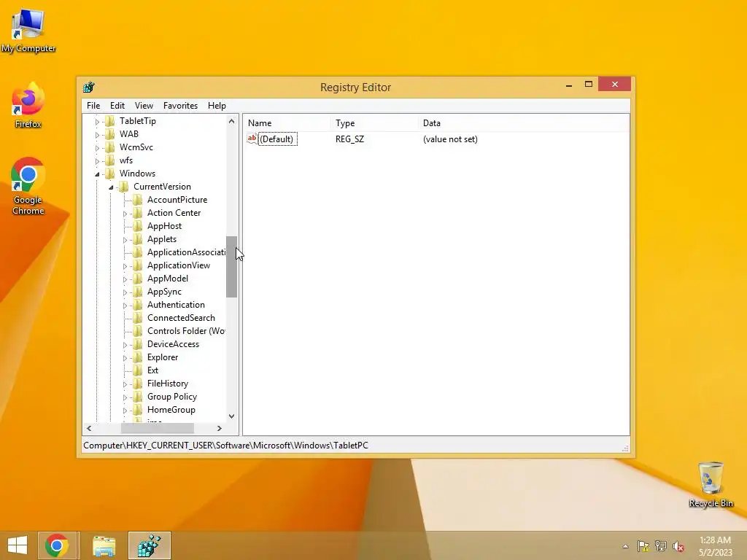This screenshot has height=560, width=747.
Task: Click tree horizontal scrollbar left arrow
Action: 89,429
